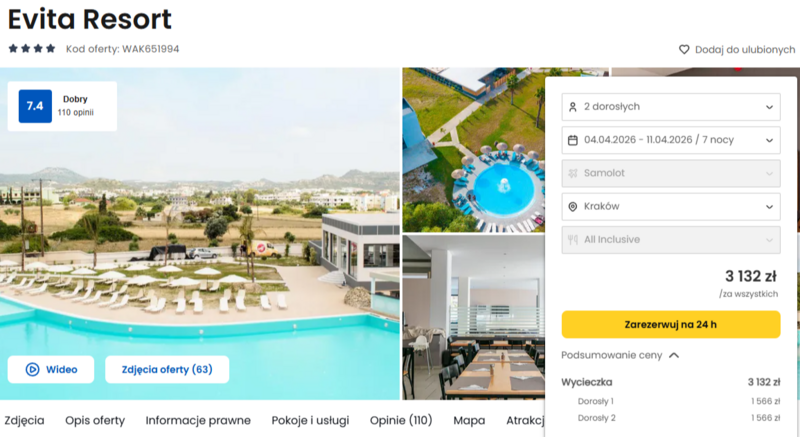Open the 2 dorosłych travelers dropdown
Image resolution: width=800 pixels, height=437 pixels.
(x=671, y=107)
